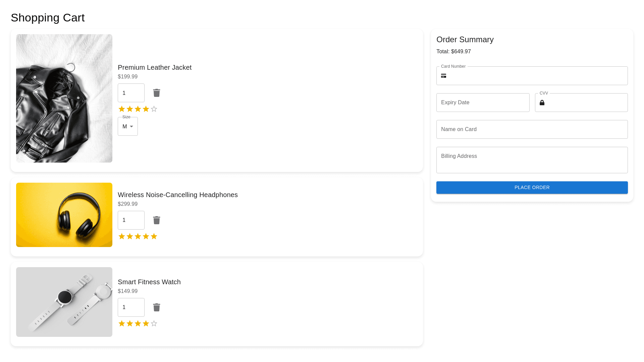644x362 pixels.
Task: Remove Wireless Headphones with trash icon
Action: click(x=157, y=220)
